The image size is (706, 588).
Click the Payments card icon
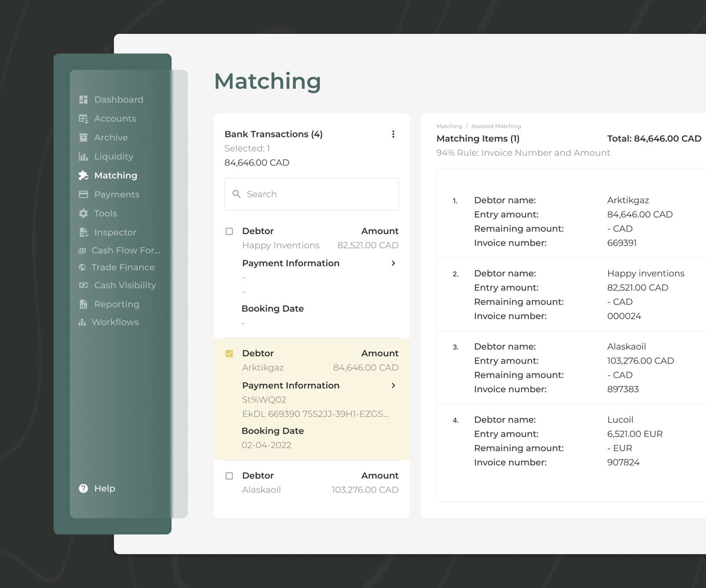click(83, 195)
